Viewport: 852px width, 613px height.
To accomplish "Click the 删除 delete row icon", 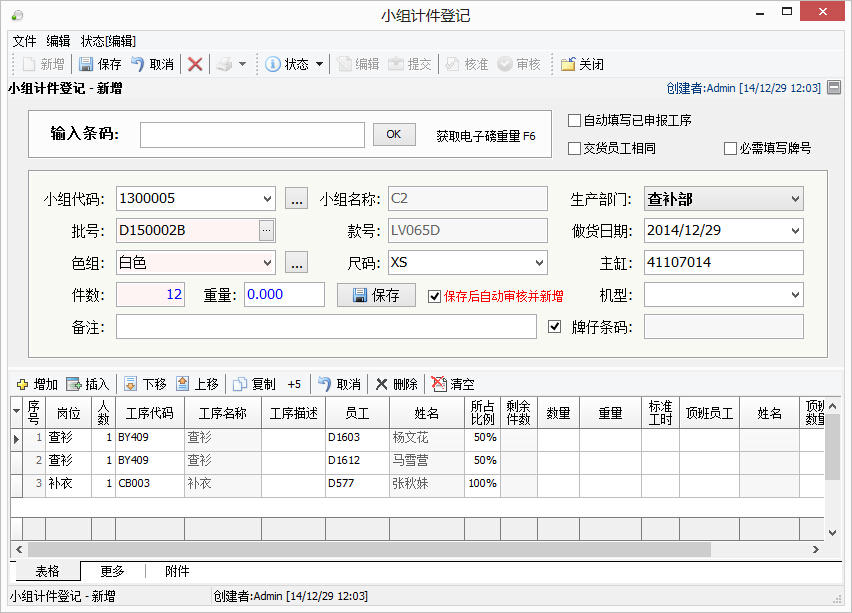I will tap(381, 384).
